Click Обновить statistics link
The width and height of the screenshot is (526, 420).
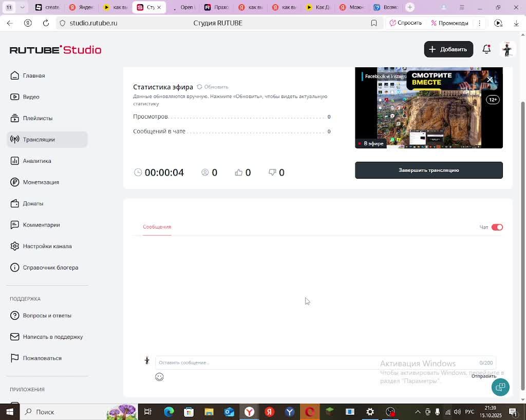[213, 87]
